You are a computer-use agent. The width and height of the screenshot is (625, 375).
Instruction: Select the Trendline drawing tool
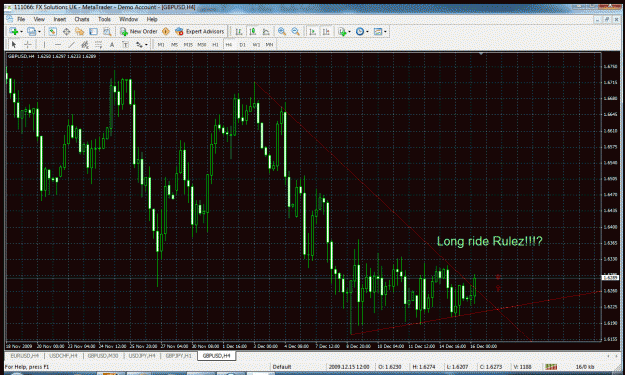coord(71,45)
